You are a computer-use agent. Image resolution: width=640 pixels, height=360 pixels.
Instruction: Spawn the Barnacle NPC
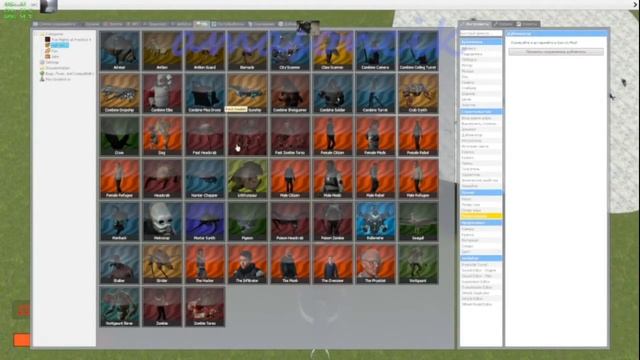point(247,51)
